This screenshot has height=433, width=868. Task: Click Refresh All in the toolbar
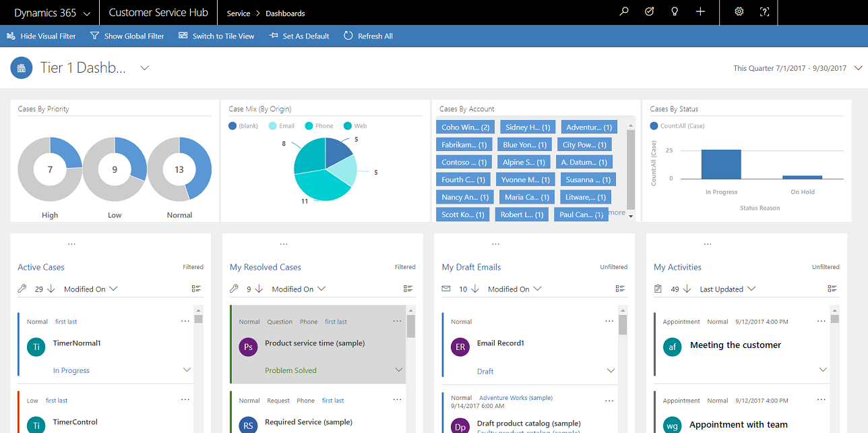tap(368, 36)
